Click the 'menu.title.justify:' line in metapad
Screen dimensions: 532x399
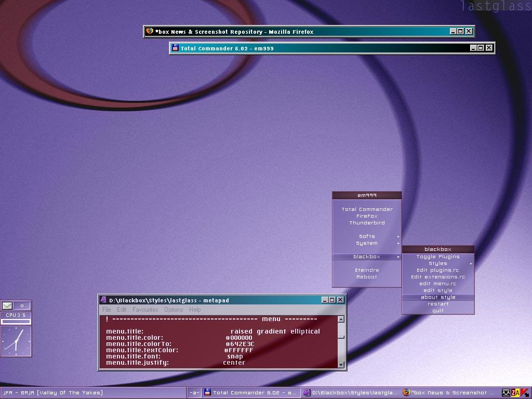coord(137,363)
